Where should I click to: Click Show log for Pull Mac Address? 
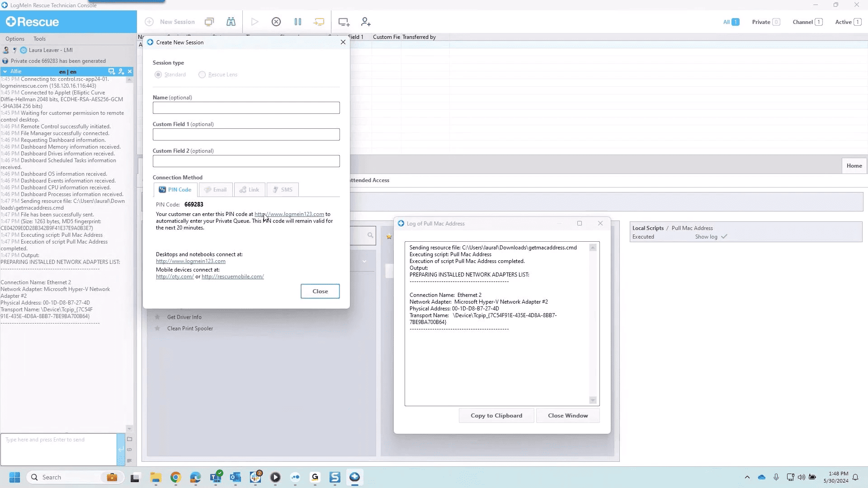point(706,237)
